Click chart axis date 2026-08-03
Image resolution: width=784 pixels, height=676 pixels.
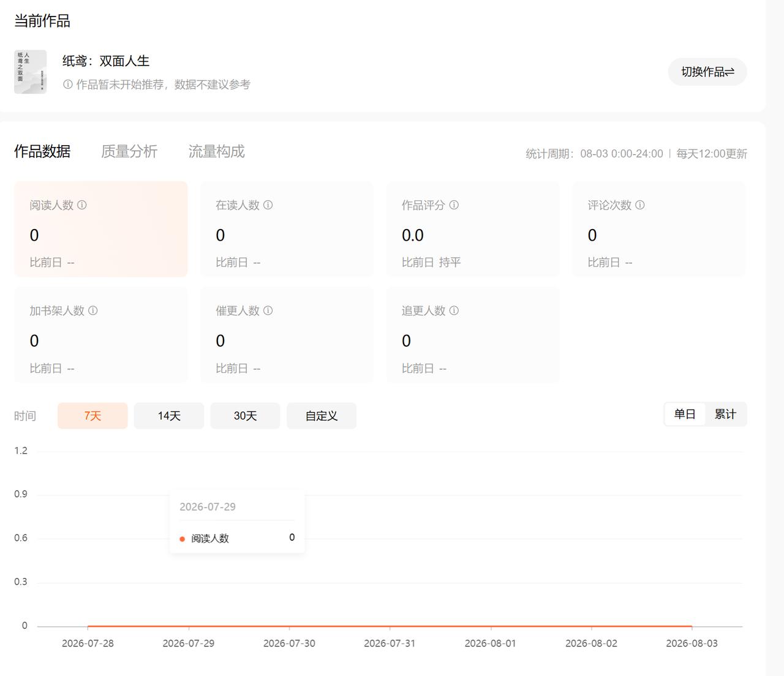point(692,644)
